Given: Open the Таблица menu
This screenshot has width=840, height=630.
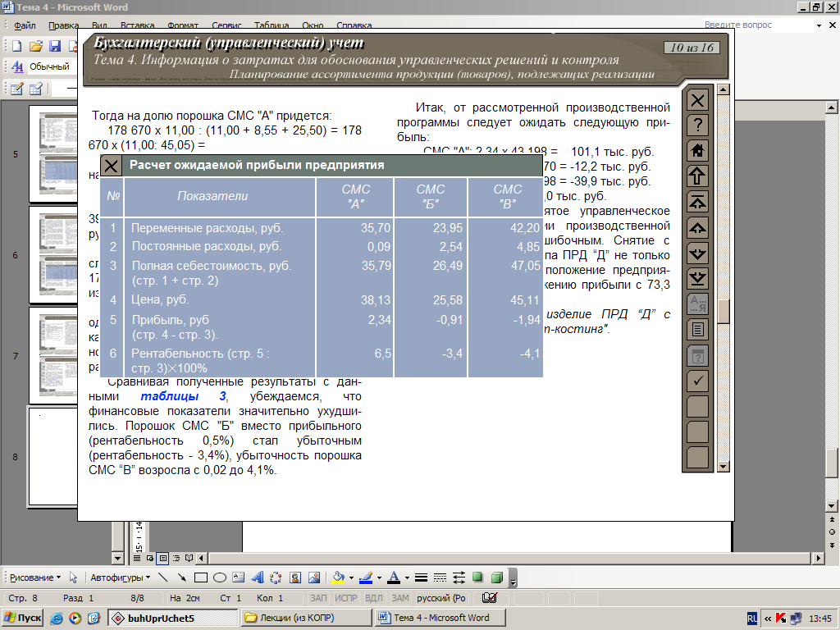Looking at the screenshot, I should pyautogui.click(x=271, y=25).
